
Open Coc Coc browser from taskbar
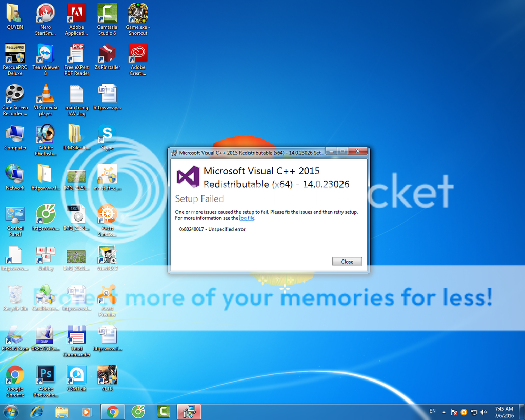pyautogui.click(x=138, y=412)
